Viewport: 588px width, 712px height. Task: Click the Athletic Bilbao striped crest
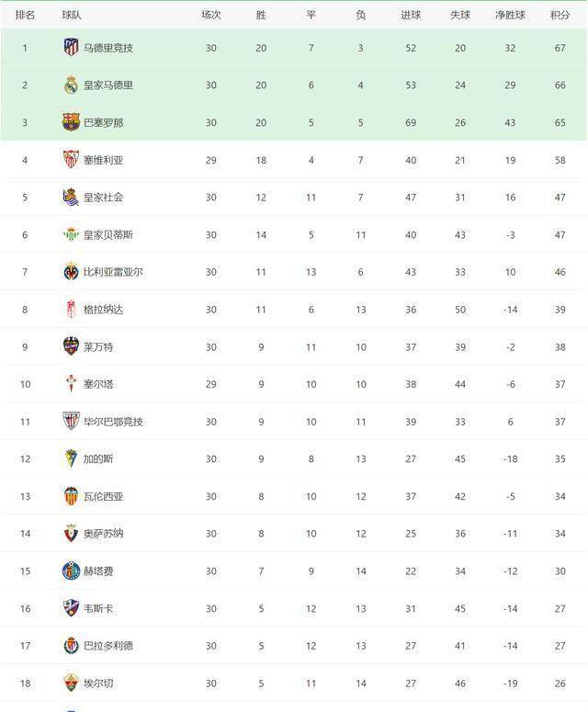71,422
